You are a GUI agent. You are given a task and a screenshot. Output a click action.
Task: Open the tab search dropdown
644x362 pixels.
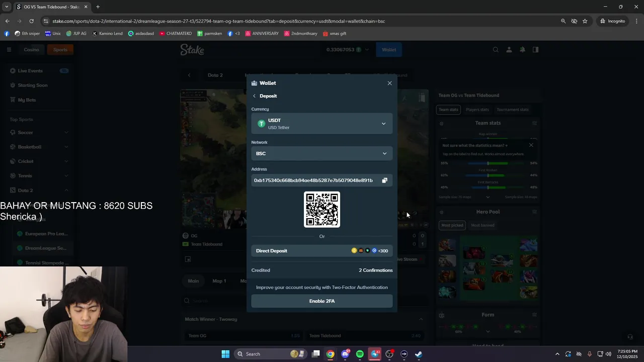coord(7,7)
